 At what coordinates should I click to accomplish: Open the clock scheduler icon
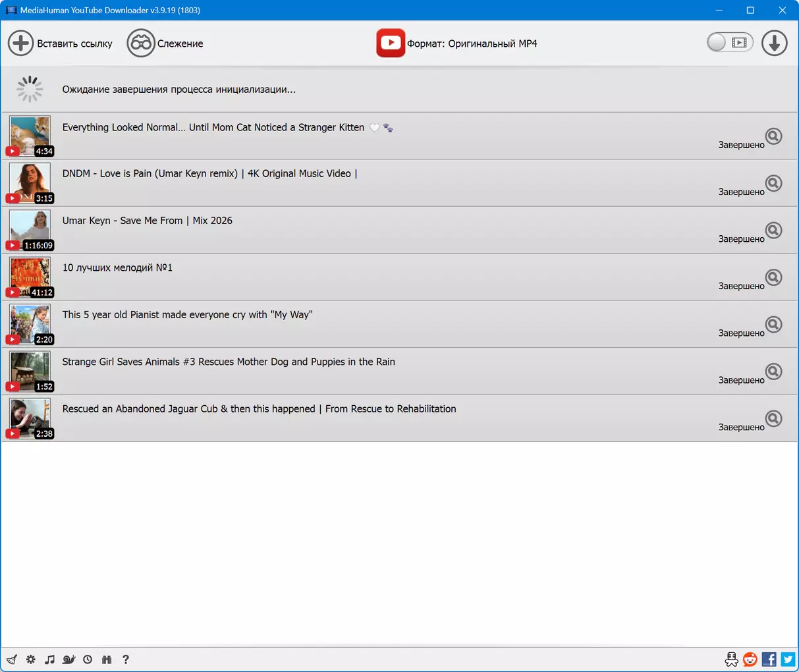tap(88, 659)
